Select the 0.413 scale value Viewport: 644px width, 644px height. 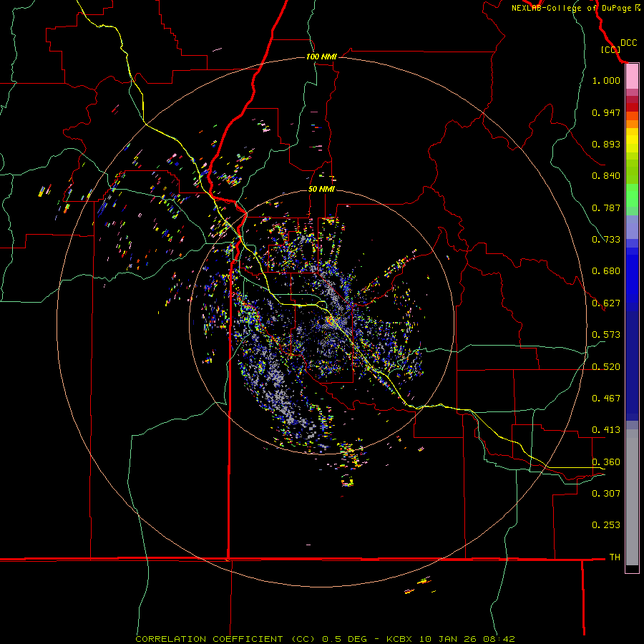tap(606, 430)
